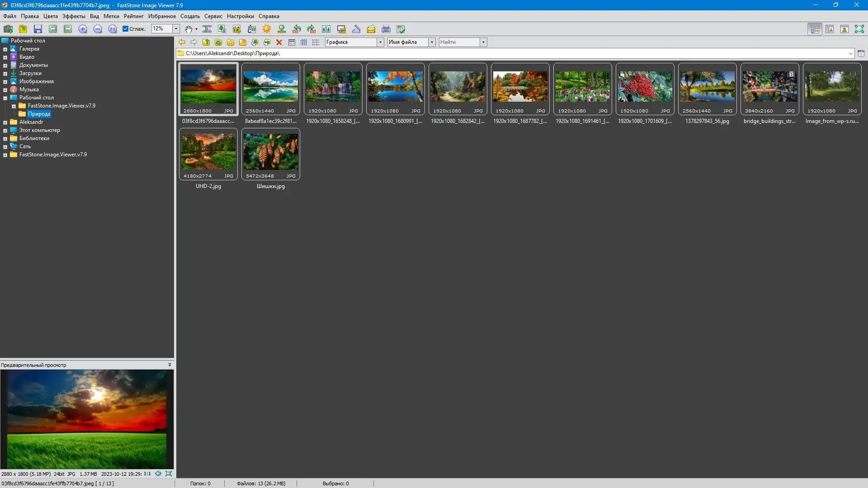Open the zoom percentage dropdown
Image resolution: width=868 pixels, height=488 pixels.
[176, 29]
